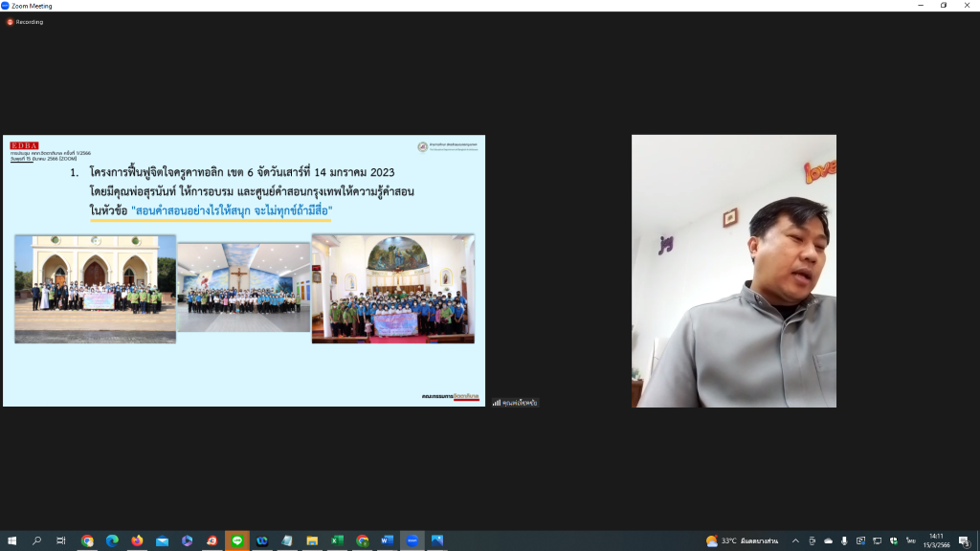
Task: Open the weather widget showing 33°C
Action: (742, 541)
